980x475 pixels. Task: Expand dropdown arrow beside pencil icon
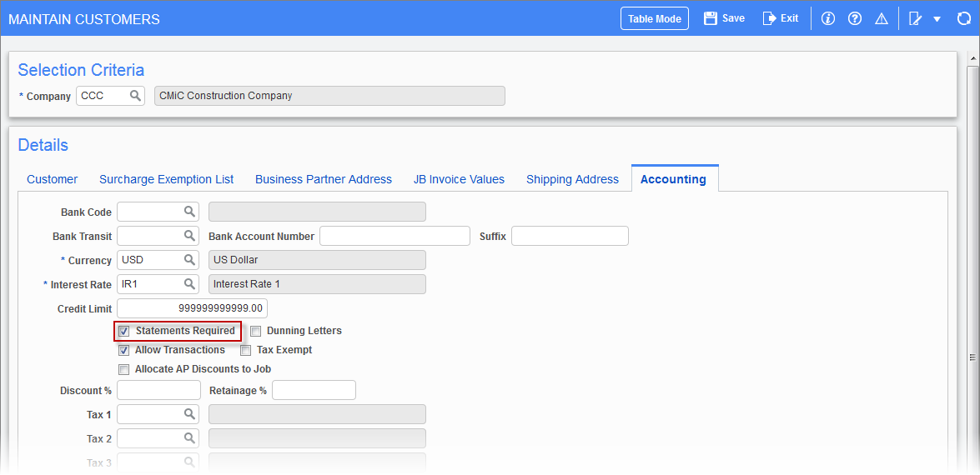coord(937,19)
